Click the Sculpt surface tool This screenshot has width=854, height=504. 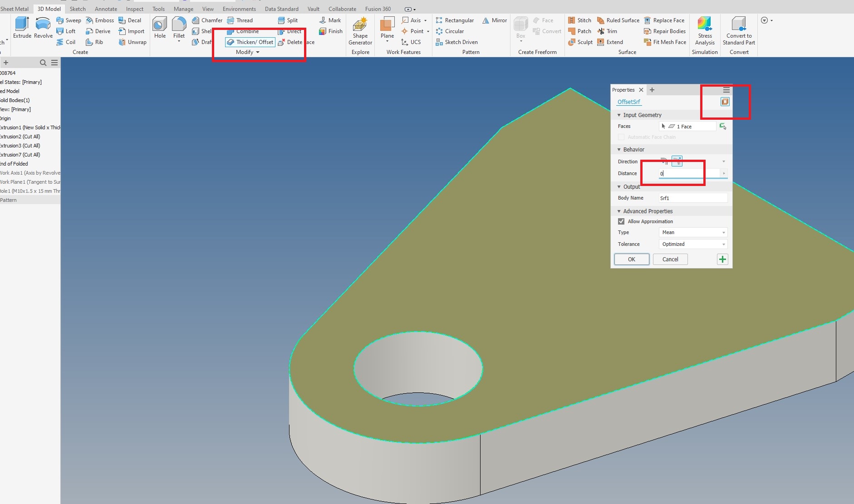(x=580, y=42)
